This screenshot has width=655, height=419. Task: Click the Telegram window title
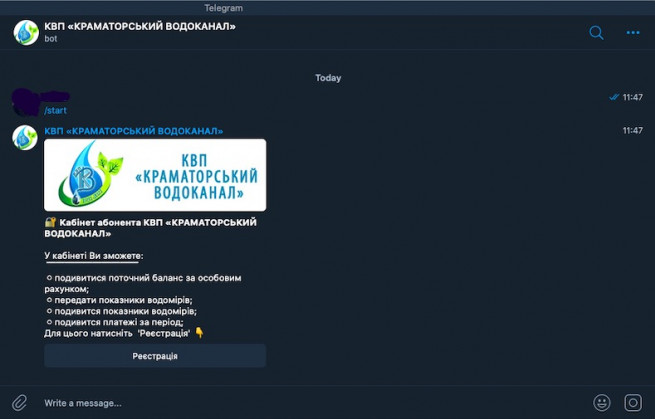223,8
